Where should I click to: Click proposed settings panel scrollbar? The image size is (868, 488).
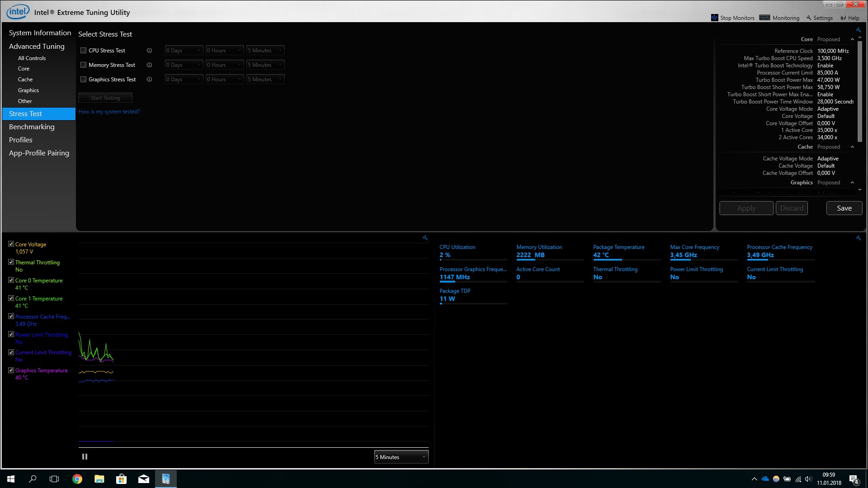(x=860, y=92)
